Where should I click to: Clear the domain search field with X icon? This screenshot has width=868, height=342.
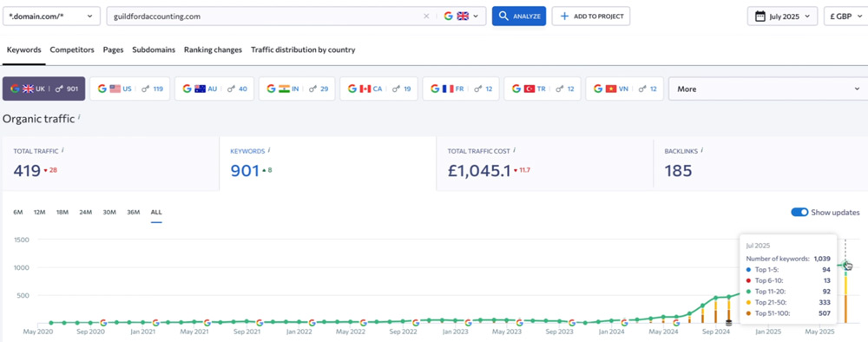(x=426, y=16)
